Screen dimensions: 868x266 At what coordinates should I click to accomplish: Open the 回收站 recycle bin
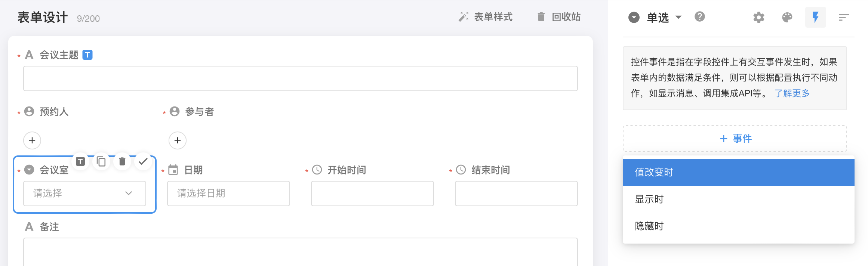[x=559, y=17]
